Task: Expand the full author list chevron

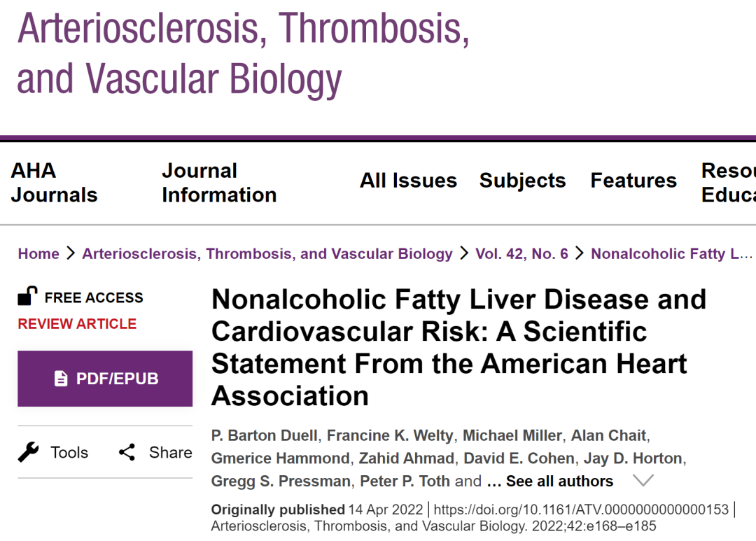Action: (x=643, y=480)
